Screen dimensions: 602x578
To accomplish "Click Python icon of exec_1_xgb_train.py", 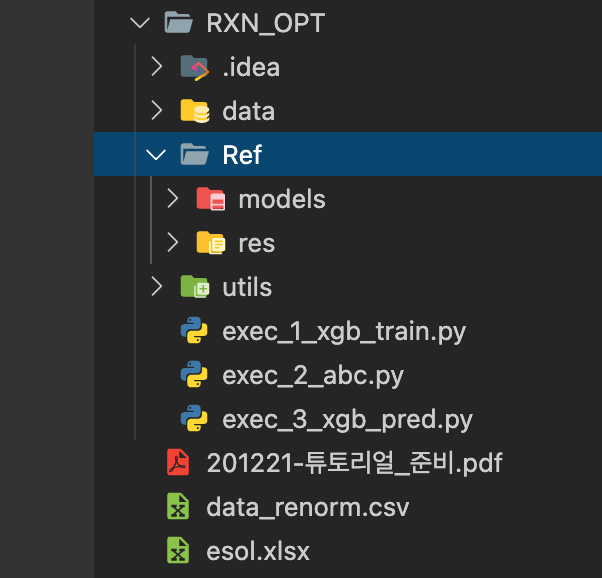I will coord(194,330).
